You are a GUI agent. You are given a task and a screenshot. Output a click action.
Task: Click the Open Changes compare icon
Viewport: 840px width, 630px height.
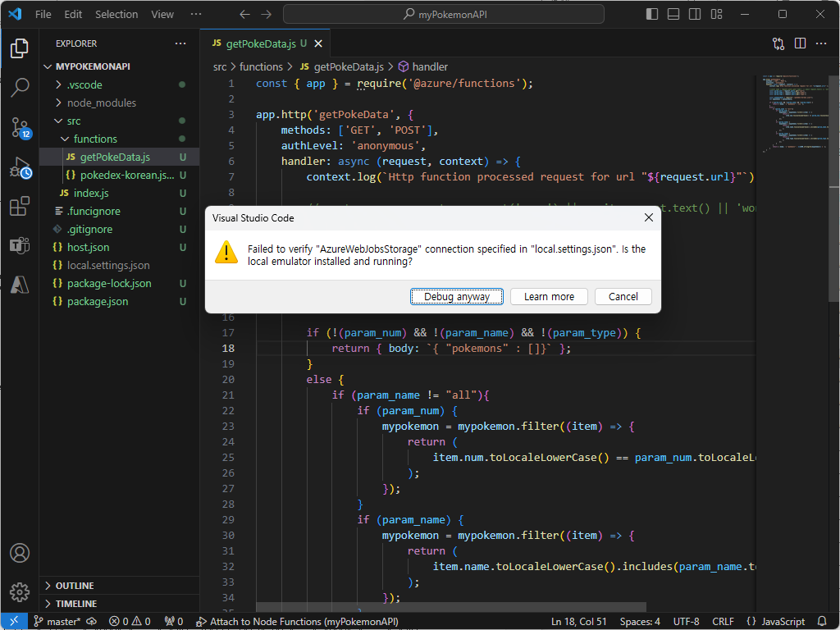click(x=778, y=43)
